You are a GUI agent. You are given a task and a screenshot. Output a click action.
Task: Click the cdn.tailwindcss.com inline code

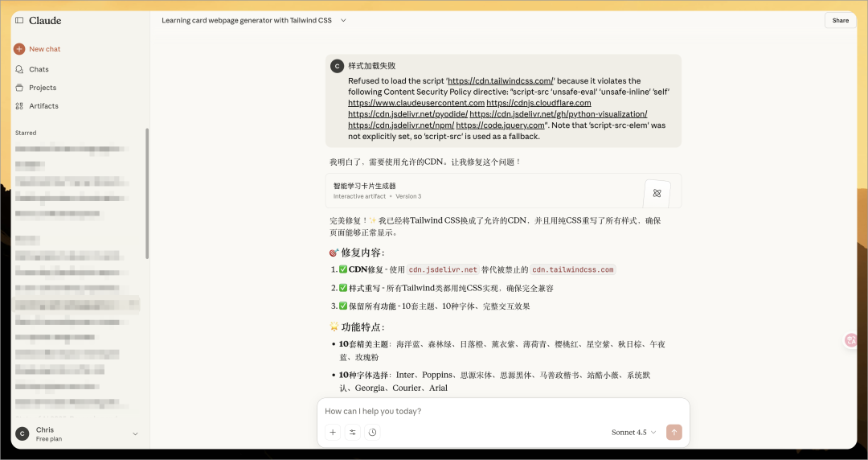[x=573, y=270]
